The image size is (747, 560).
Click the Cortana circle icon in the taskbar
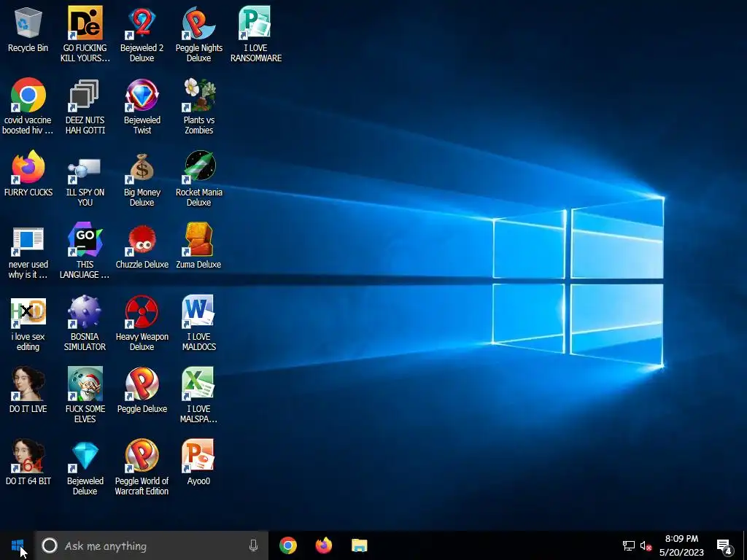click(x=50, y=545)
